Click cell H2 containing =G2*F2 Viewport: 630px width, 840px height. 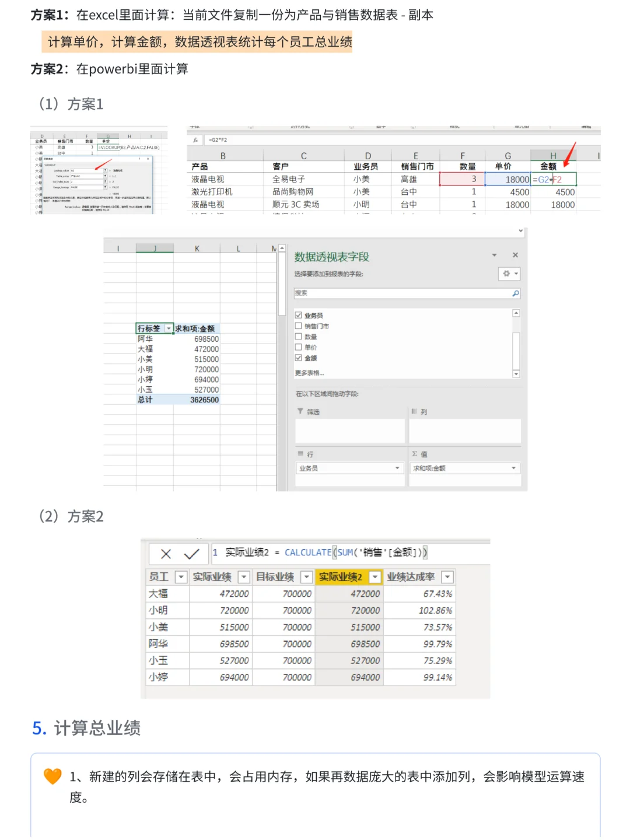pos(554,180)
